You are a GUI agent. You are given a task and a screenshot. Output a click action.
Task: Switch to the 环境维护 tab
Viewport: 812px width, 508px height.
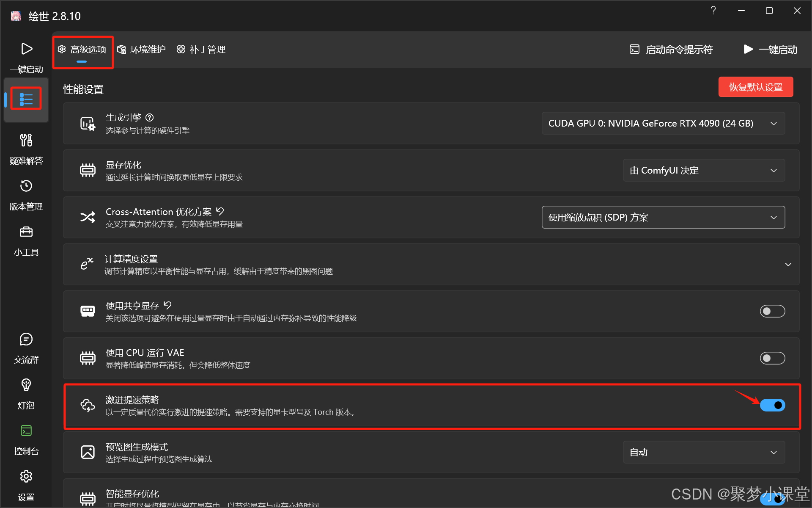[x=142, y=50]
